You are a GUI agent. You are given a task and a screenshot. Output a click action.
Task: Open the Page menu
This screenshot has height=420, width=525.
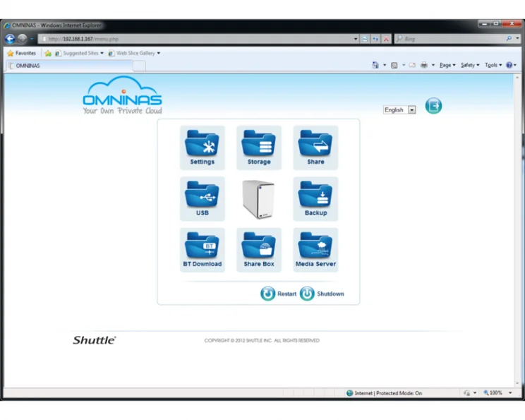coord(447,65)
